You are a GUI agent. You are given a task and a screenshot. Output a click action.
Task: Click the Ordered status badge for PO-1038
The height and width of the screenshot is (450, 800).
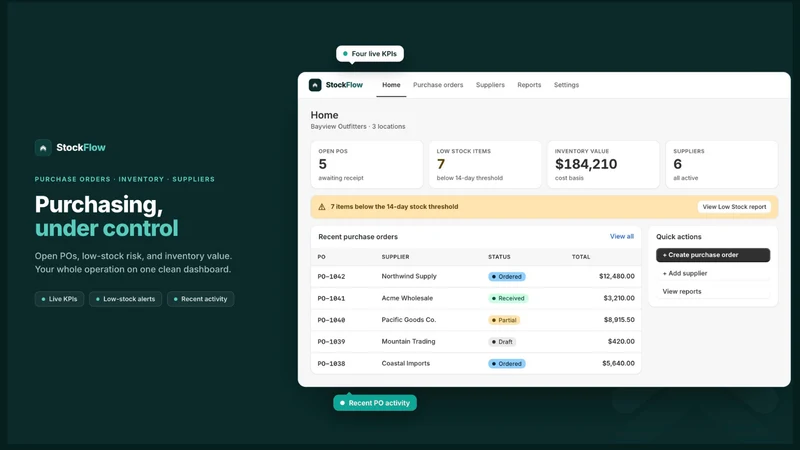[x=507, y=364]
